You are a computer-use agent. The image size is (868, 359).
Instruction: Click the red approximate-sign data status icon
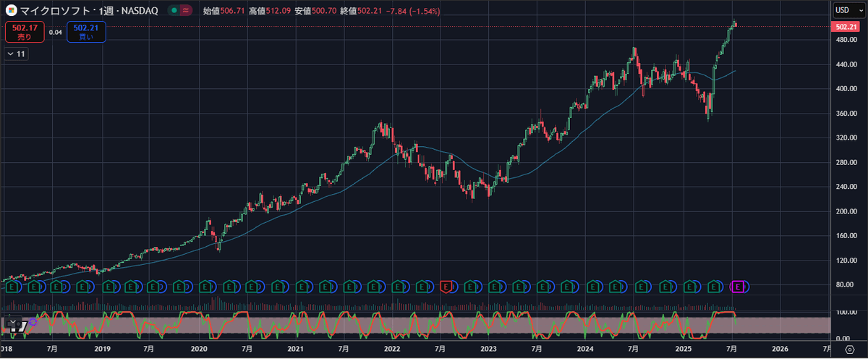(187, 12)
